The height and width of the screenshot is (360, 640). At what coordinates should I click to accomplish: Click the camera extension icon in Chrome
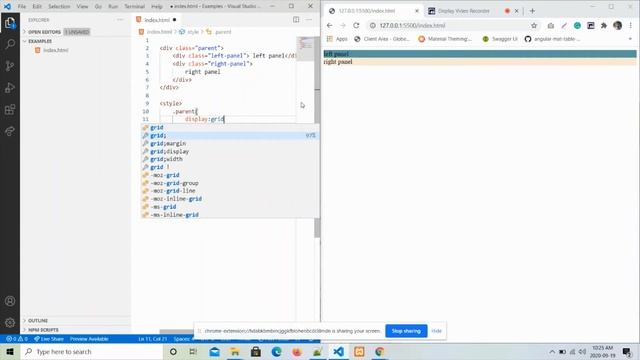551,25
